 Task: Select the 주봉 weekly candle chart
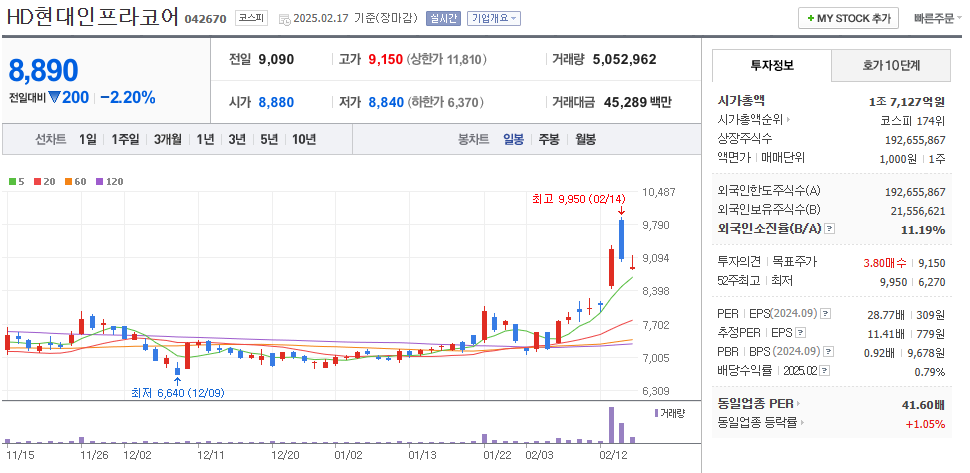[x=549, y=139]
